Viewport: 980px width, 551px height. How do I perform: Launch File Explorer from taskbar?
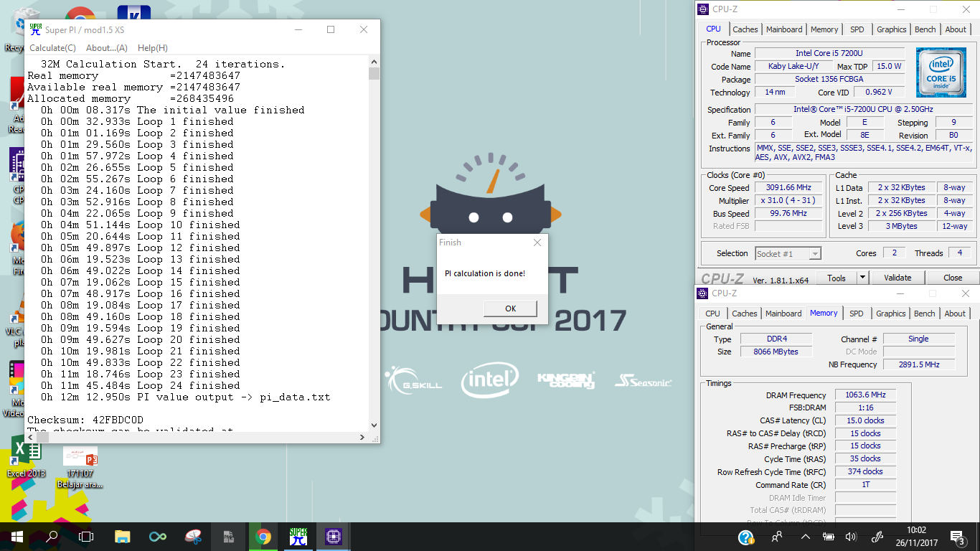tap(123, 536)
